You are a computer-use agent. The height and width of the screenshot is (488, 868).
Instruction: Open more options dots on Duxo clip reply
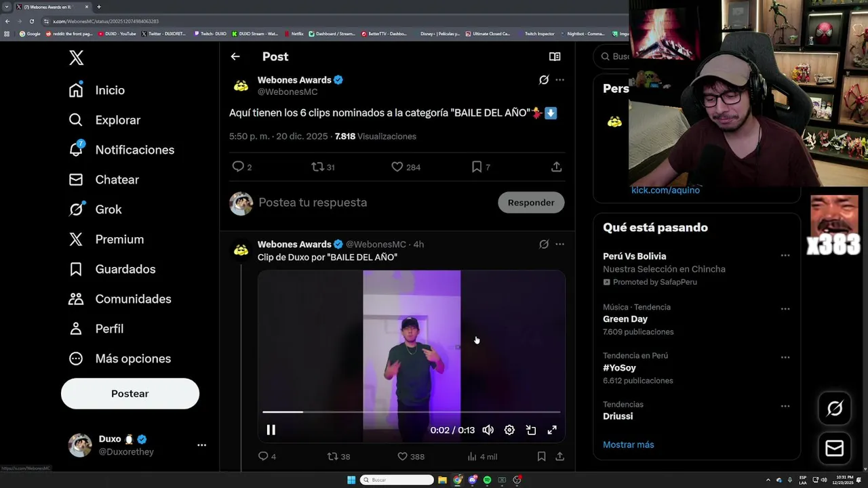point(559,244)
